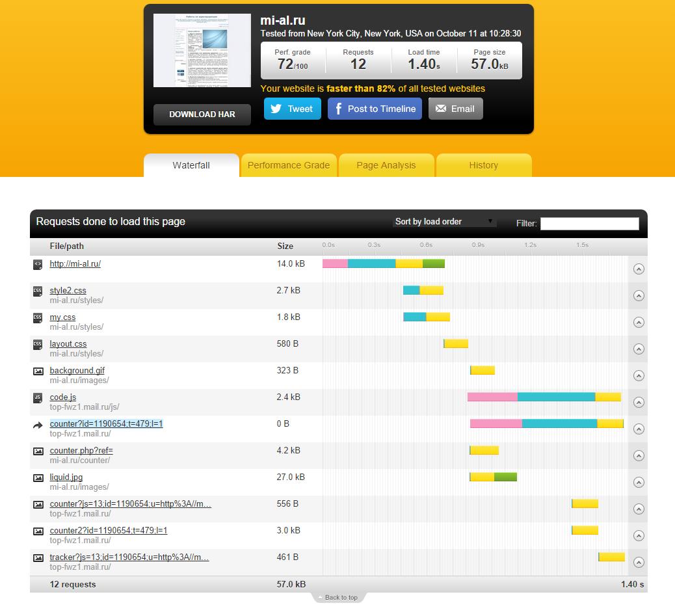675x616 pixels.
Task: Click the image icon beside liquid.jpg
Action: pyautogui.click(x=38, y=478)
